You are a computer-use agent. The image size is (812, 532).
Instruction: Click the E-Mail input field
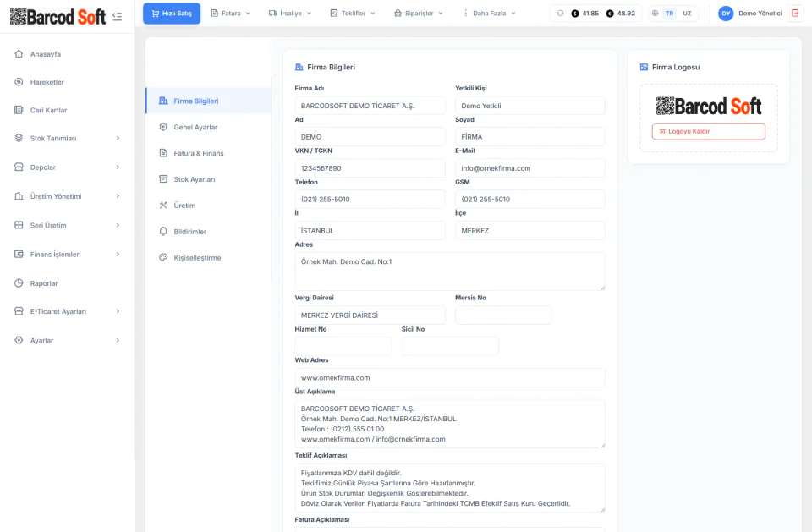pos(530,168)
